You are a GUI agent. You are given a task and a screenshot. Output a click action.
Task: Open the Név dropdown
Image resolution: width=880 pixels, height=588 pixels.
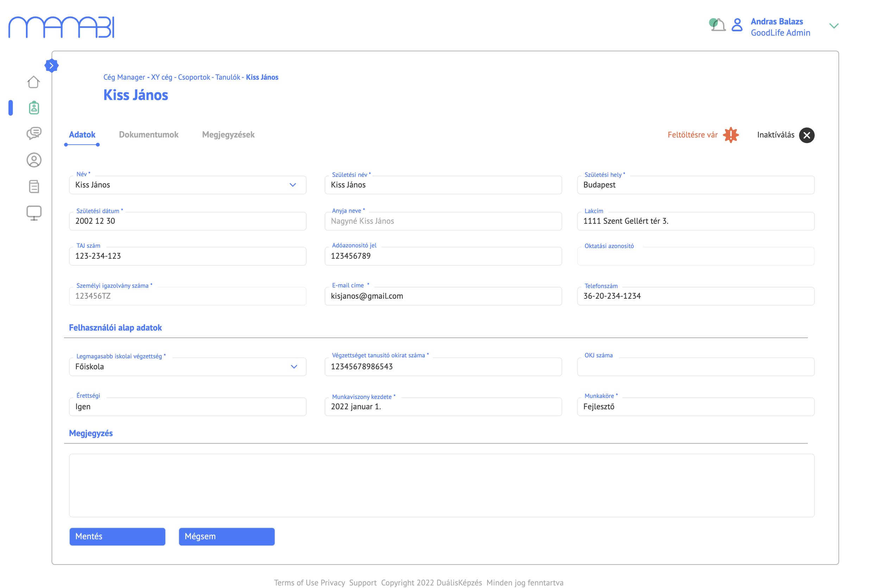pos(293,185)
